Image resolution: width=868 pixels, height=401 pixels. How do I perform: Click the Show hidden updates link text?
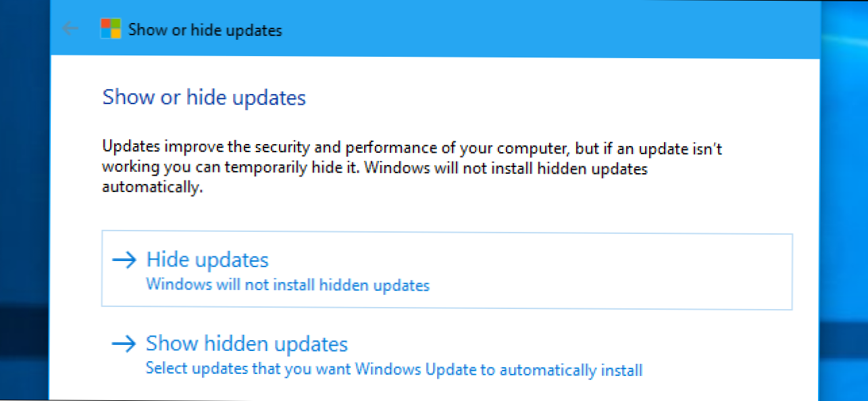247,344
